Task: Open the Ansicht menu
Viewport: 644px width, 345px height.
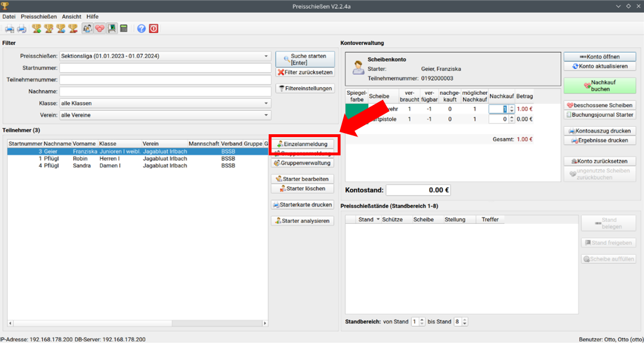Action: click(72, 17)
